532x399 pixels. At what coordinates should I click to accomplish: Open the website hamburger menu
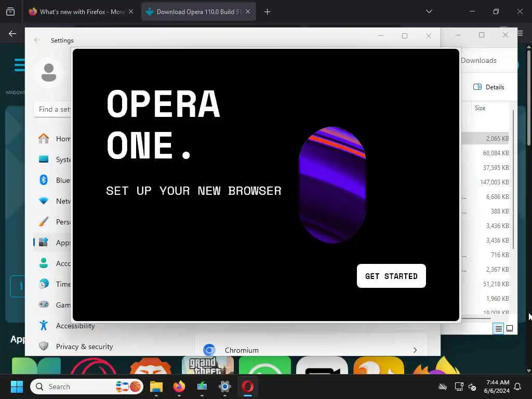coord(19,65)
